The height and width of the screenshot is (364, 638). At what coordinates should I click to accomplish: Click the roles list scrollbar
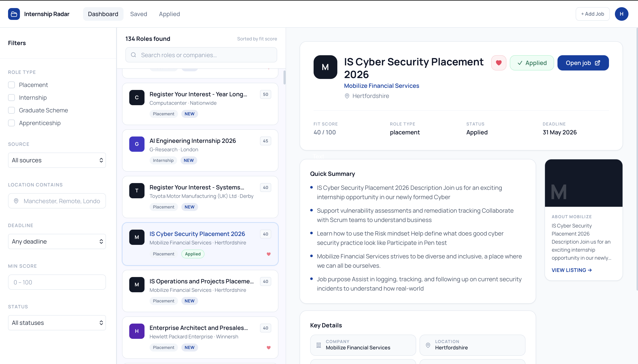284,77
